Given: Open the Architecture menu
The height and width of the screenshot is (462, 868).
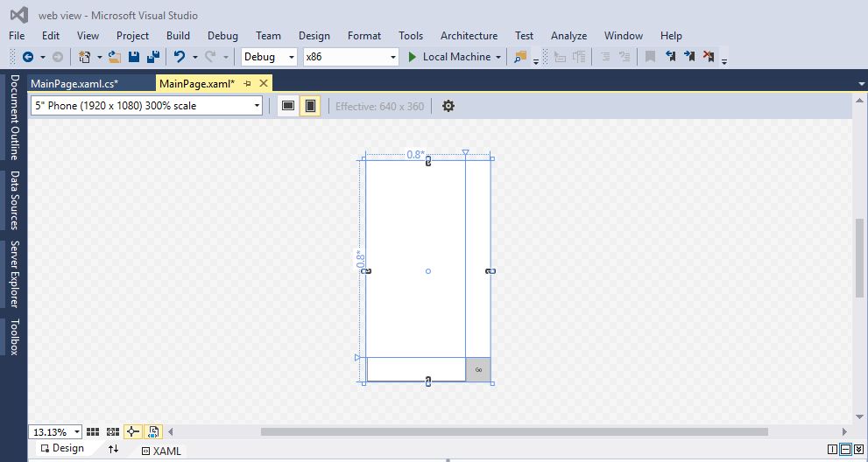Looking at the screenshot, I should (x=469, y=35).
